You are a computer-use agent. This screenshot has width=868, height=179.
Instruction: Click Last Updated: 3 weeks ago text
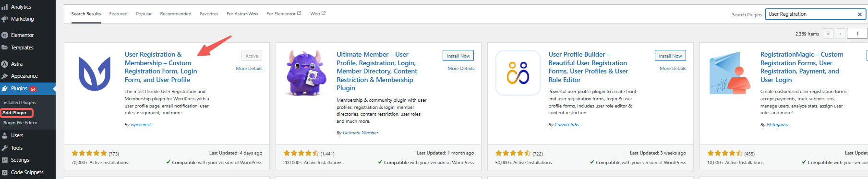tap(658, 153)
